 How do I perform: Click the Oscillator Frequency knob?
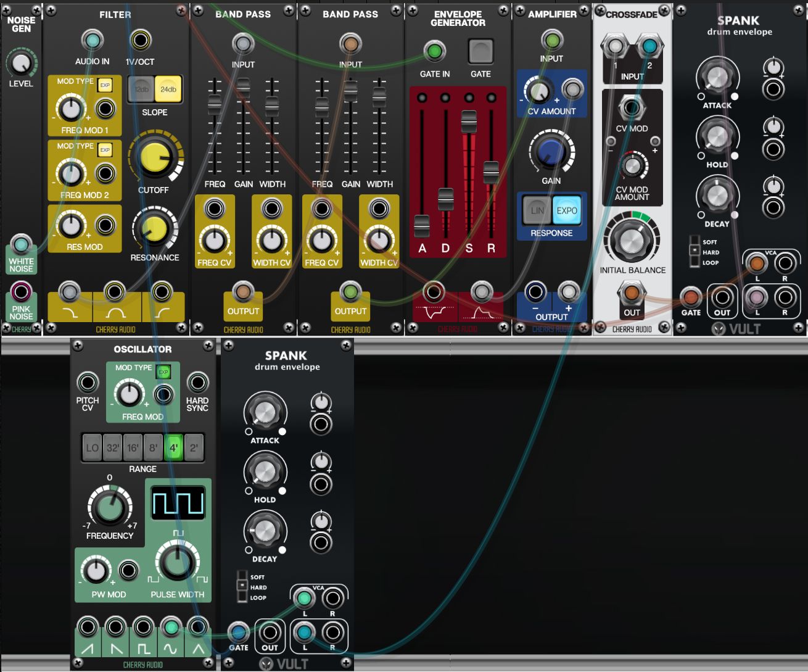pos(110,508)
